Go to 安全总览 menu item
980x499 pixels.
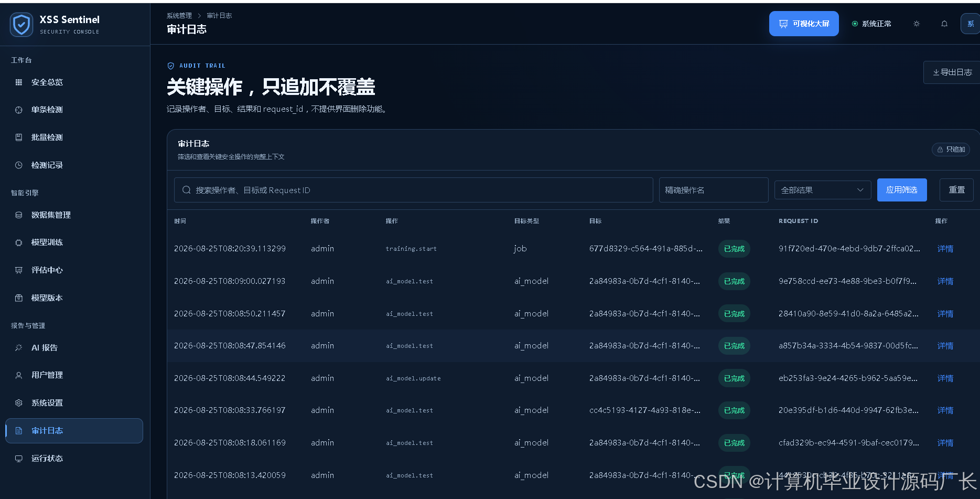[74, 82]
